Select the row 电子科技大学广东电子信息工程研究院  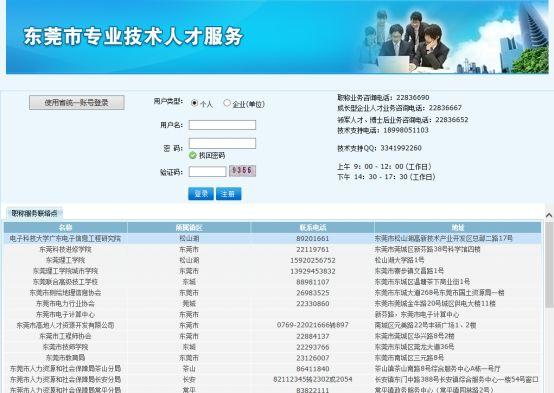pos(272,239)
